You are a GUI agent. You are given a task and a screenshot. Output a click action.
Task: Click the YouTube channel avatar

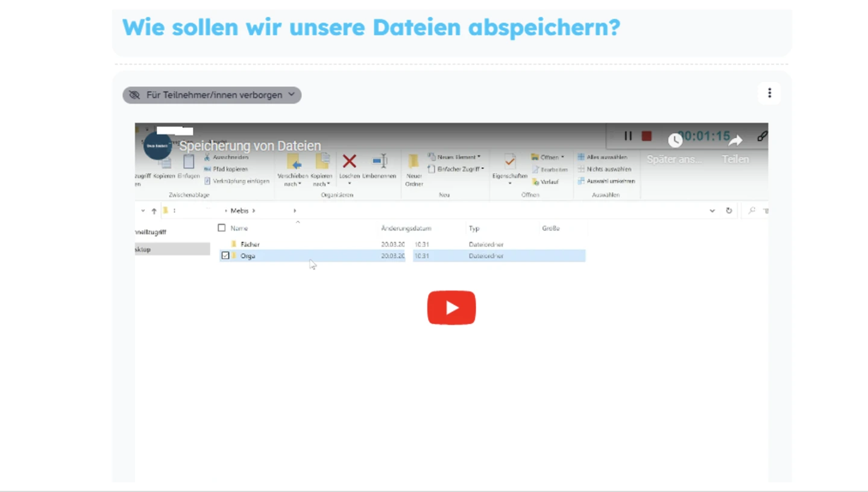point(157,145)
